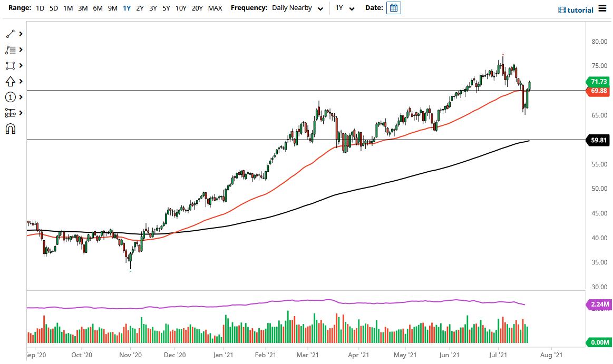This screenshot has height=364, width=613.
Task: Click the Nov '20 date axis label
Action: pos(131,355)
